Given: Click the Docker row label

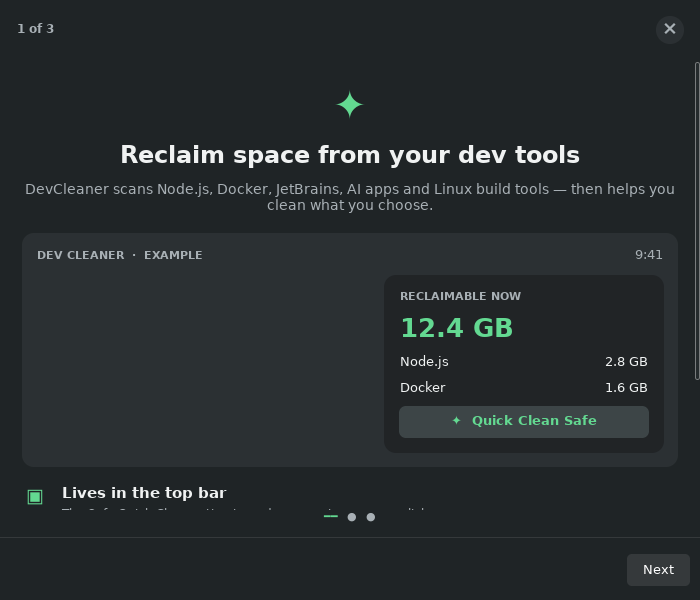Looking at the screenshot, I should click(422, 388).
